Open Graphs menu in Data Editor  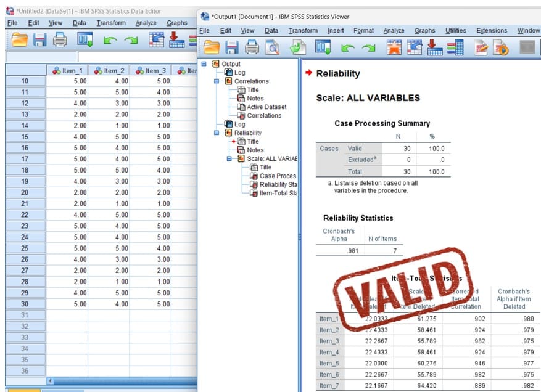[176, 23]
